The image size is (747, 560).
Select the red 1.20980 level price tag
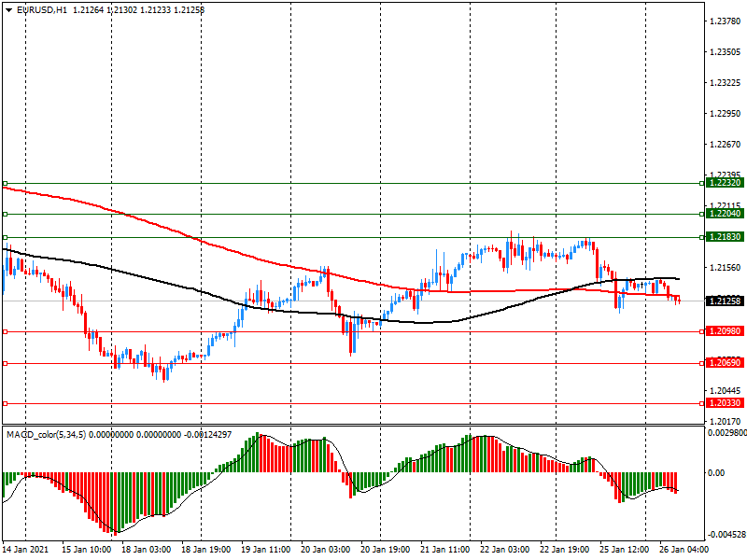tap(725, 331)
